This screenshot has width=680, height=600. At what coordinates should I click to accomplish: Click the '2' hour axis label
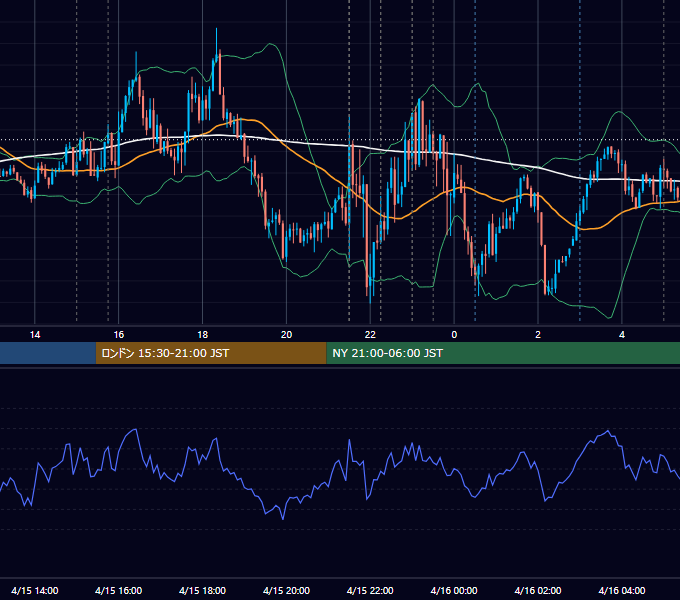coord(538,335)
